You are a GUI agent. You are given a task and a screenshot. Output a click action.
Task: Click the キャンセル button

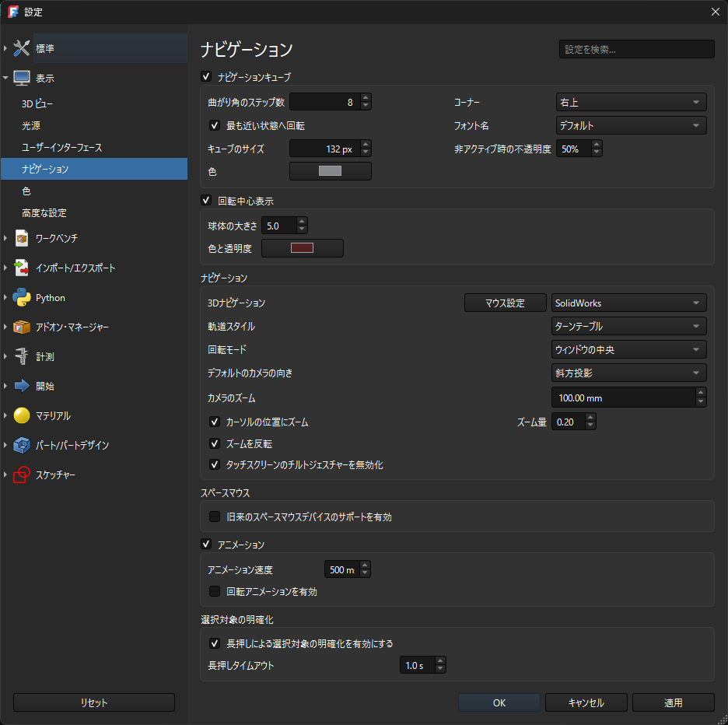[x=586, y=702]
